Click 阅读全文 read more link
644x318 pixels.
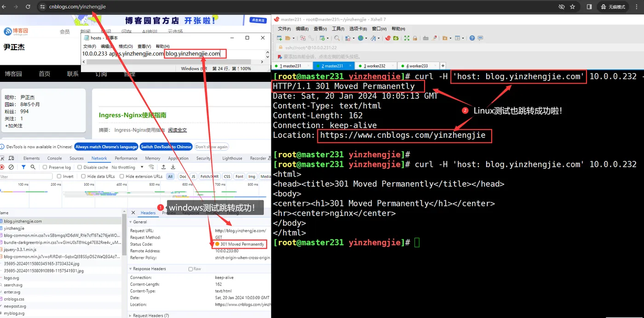click(177, 130)
